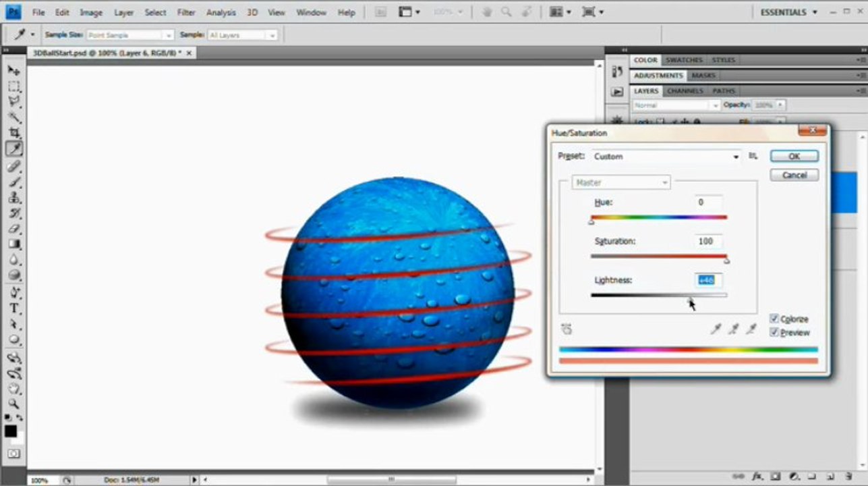Uncheck the Colorize checkbox
Viewport: 868px width, 486px height.
point(774,319)
